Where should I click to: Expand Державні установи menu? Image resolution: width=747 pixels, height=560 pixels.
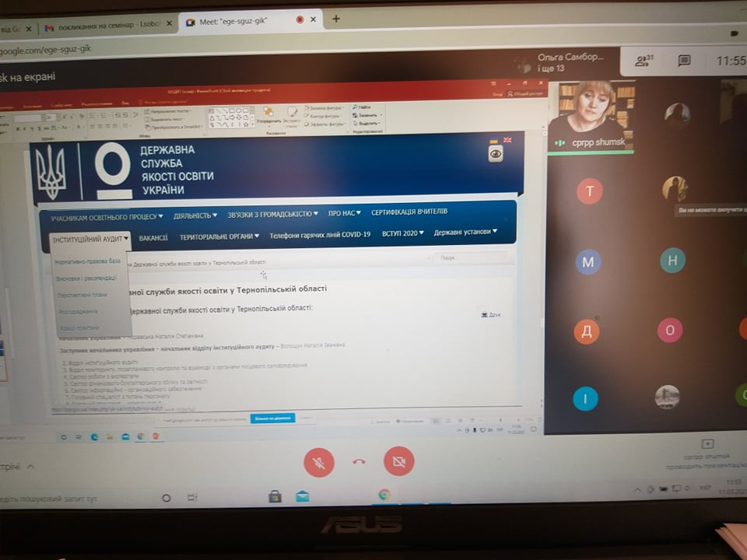pos(465,232)
